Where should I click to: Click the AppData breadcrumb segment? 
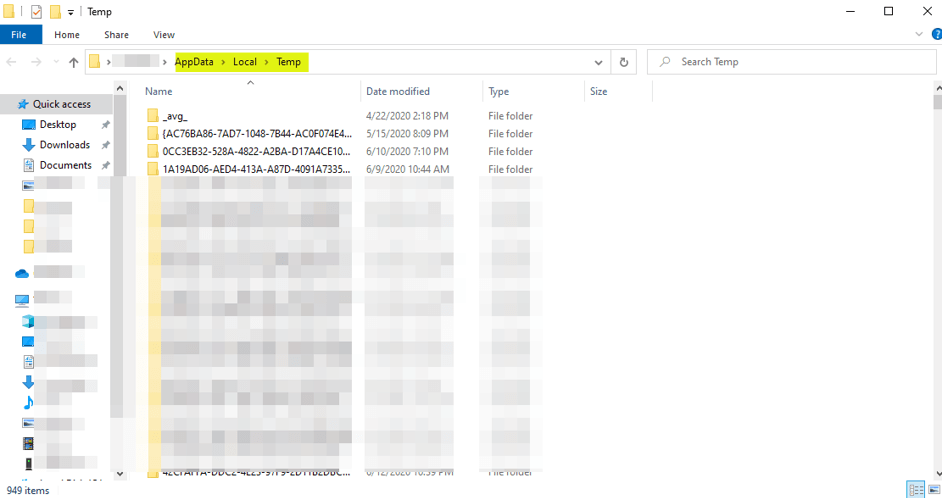[193, 62]
